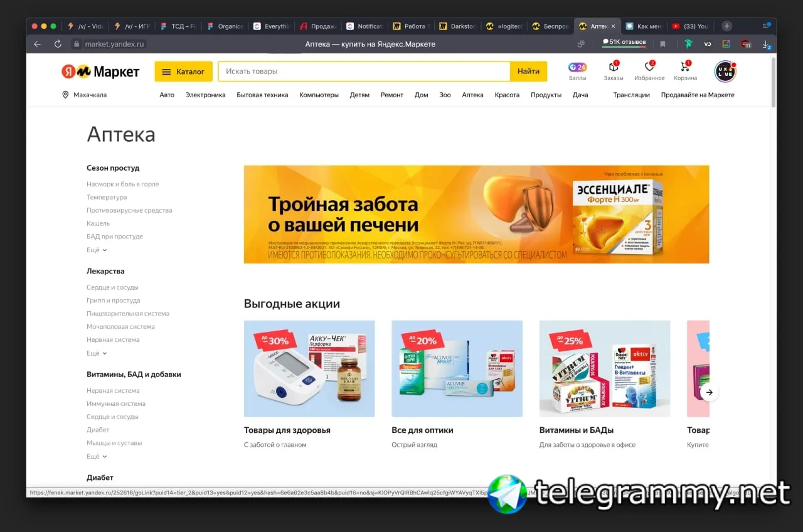Open the БАД при простуде link
This screenshot has height=532, width=803.
tap(115, 237)
